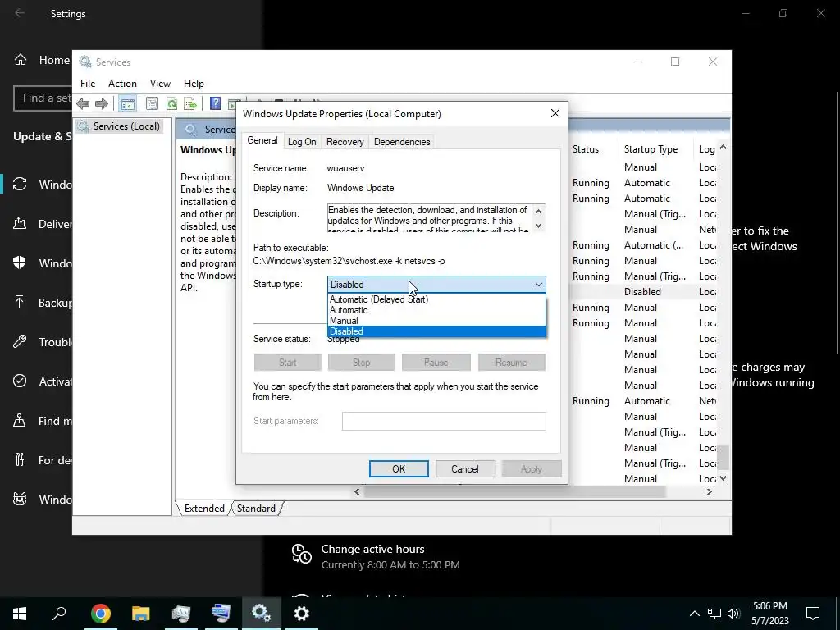Viewport: 840px width, 630px height.
Task: Switch to the General tab
Action: (262, 140)
